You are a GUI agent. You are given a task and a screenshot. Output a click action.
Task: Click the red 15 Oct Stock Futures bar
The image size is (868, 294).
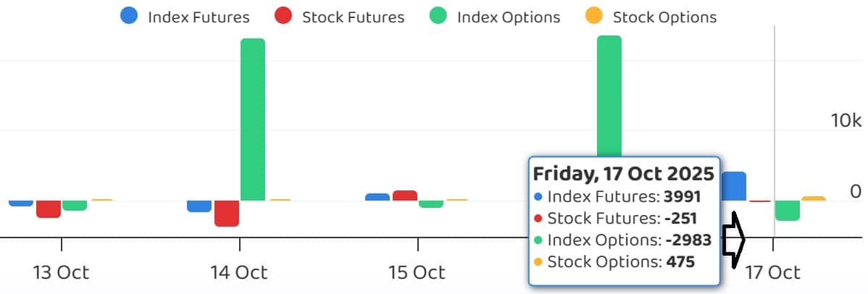click(404, 196)
